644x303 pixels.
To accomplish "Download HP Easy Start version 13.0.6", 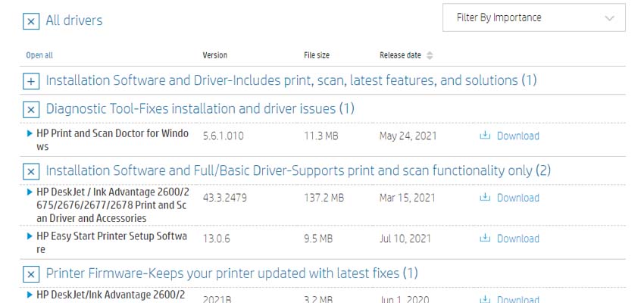I will (x=518, y=239).
